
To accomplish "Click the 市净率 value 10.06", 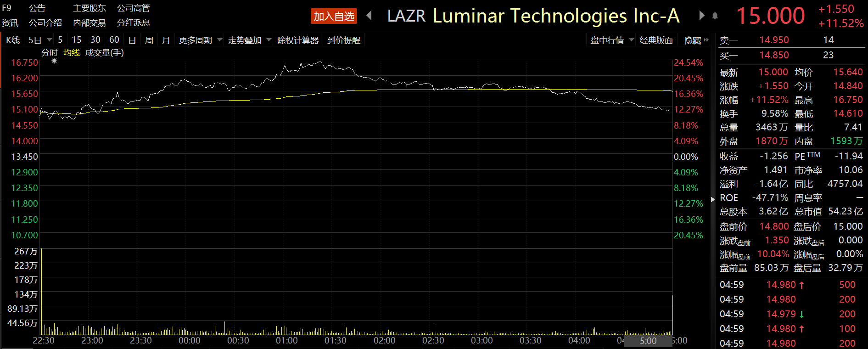I will (x=851, y=170).
